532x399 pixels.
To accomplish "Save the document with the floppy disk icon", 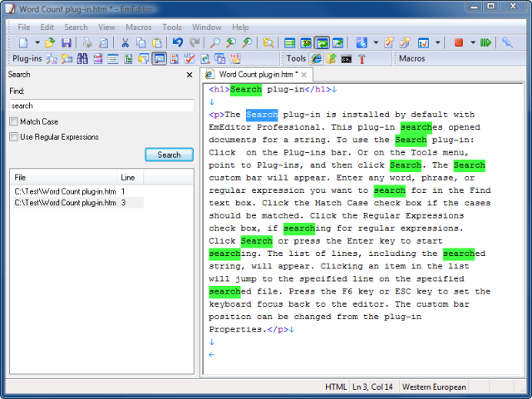I will point(66,42).
